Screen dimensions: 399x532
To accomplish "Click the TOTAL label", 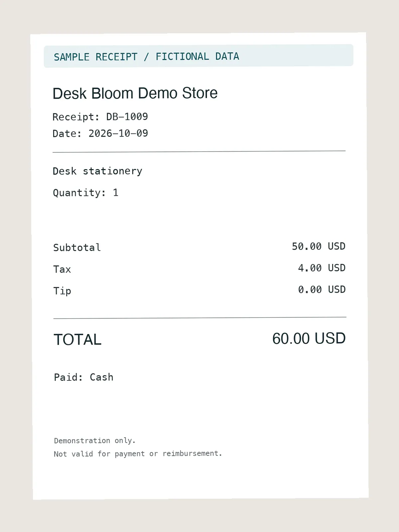I will point(77,340).
